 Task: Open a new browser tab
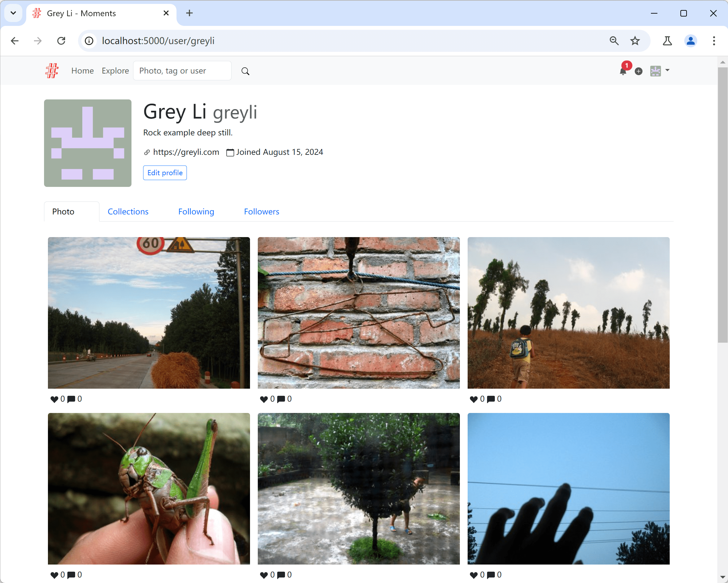point(189,13)
